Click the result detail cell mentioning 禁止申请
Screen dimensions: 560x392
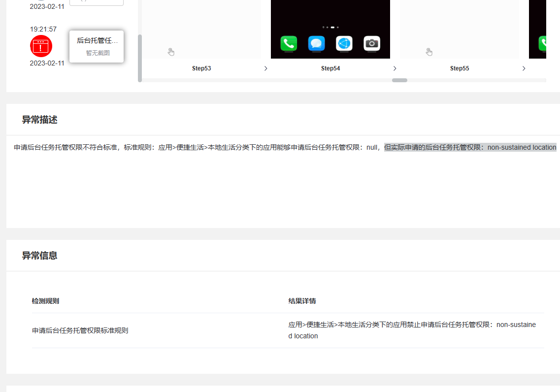click(412, 330)
